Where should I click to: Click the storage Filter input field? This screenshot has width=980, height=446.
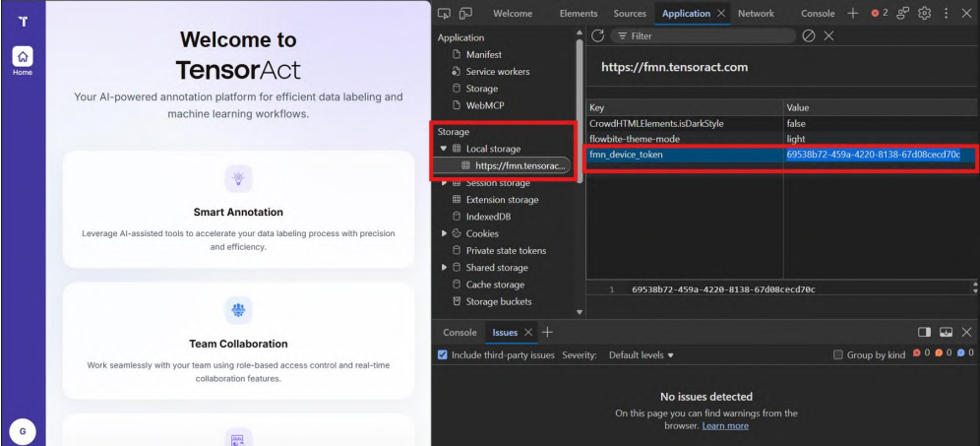pos(704,35)
